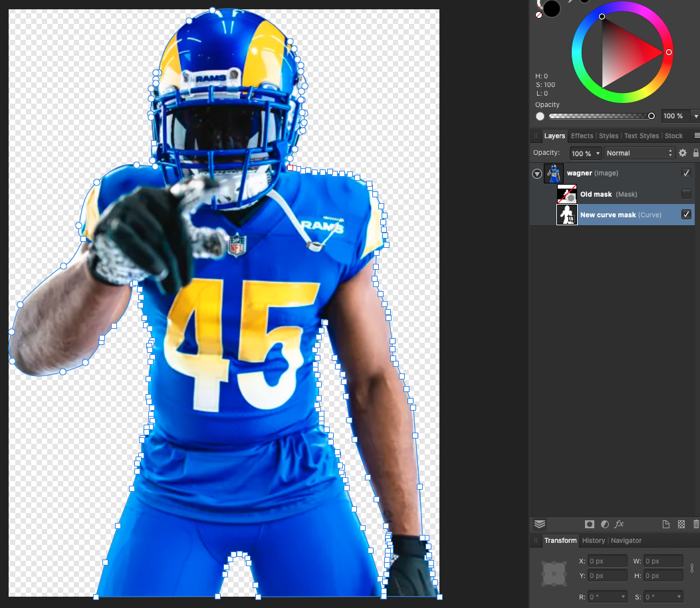Screen dimensions: 700x608
Task: Click the Delete Layer trash icon
Action: pyautogui.click(x=696, y=524)
